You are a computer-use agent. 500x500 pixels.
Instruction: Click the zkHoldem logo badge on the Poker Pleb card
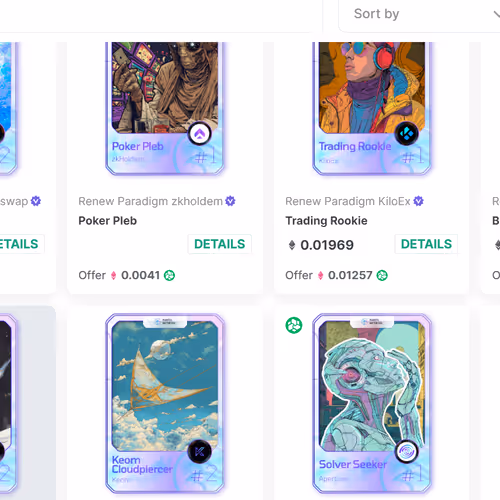[200, 134]
